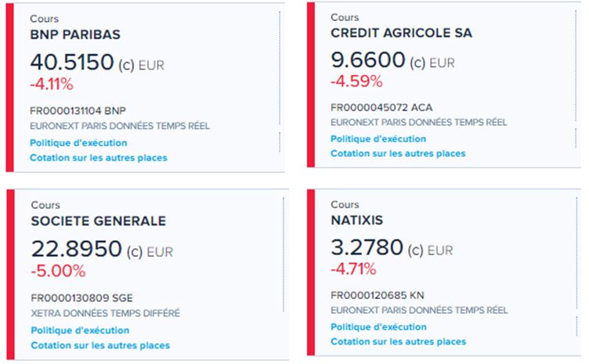View Credit Agricole 'Cotation sur les autres places'
Viewport: 589px width, 364px height.
398,153
